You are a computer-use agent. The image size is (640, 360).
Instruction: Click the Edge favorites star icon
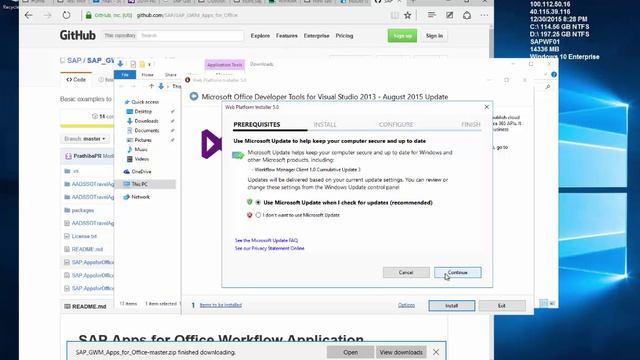407,16
